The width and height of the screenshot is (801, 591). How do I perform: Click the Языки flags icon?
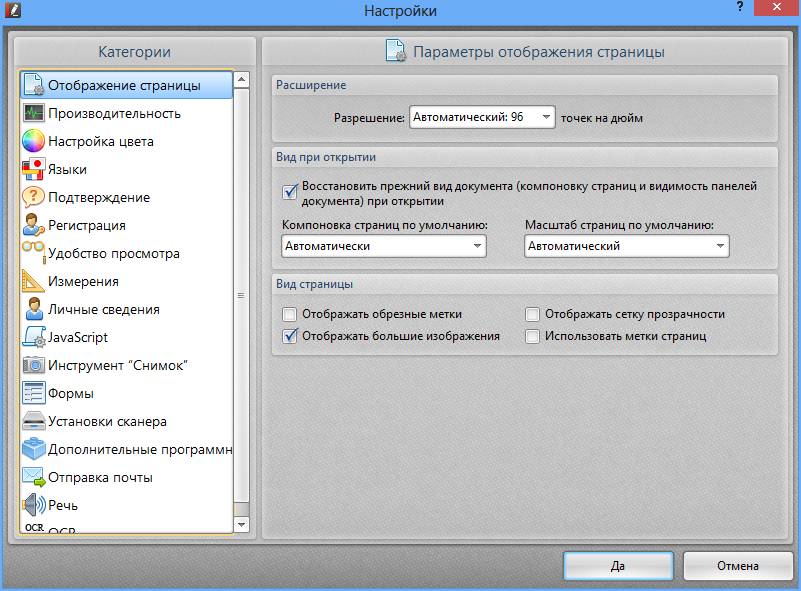pyautogui.click(x=34, y=169)
